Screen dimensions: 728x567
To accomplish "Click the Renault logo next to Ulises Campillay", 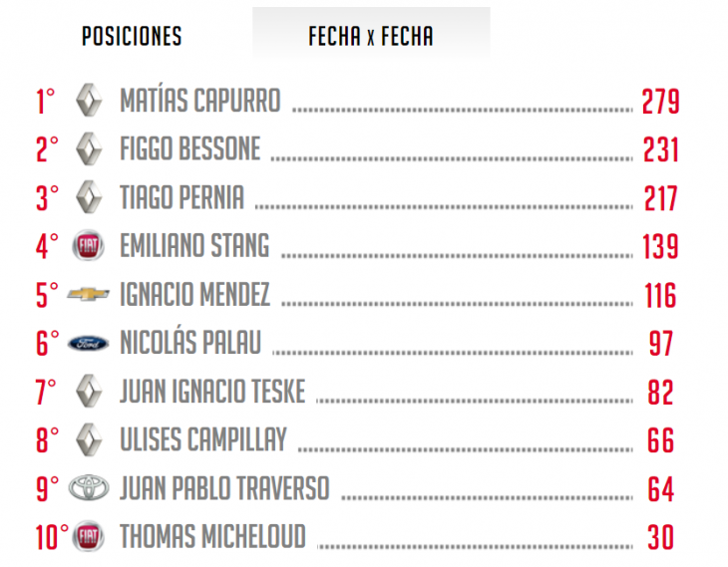I will point(89,439).
